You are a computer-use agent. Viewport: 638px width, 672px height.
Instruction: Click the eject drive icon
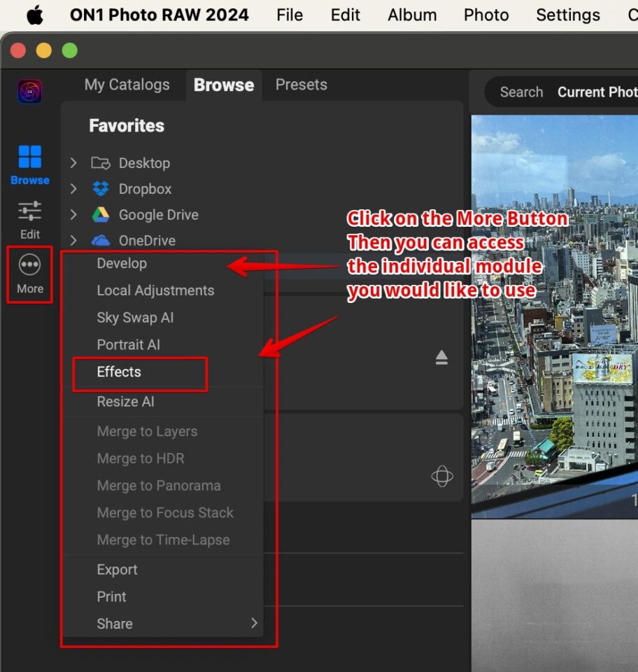click(441, 356)
